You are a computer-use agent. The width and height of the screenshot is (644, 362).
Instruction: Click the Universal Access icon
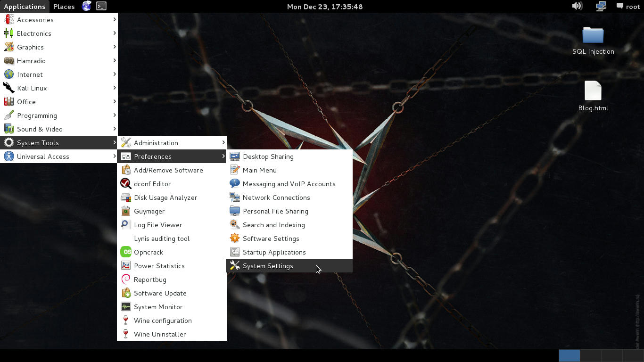[x=9, y=156]
